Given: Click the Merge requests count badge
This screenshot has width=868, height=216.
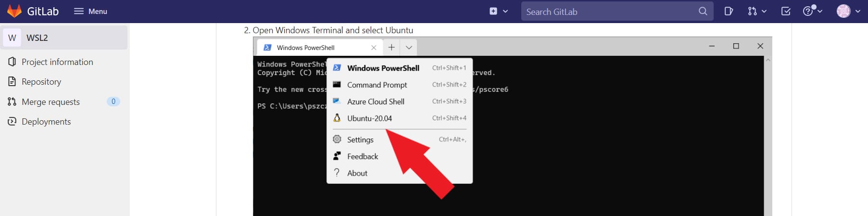Looking at the screenshot, I should click(113, 102).
